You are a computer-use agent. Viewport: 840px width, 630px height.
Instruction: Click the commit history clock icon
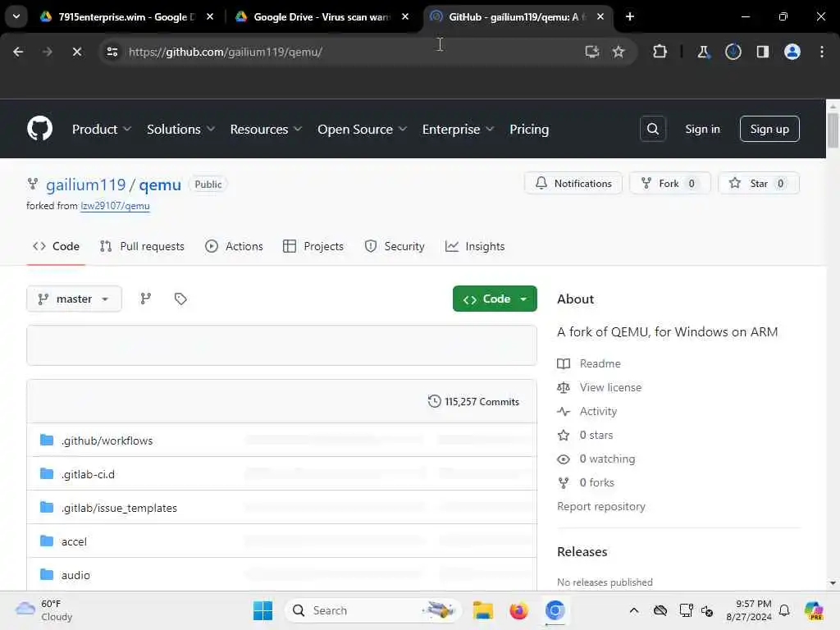434,401
